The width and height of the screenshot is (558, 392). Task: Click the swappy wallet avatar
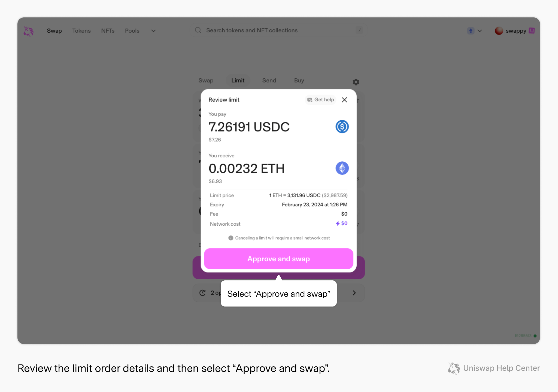[499, 31]
